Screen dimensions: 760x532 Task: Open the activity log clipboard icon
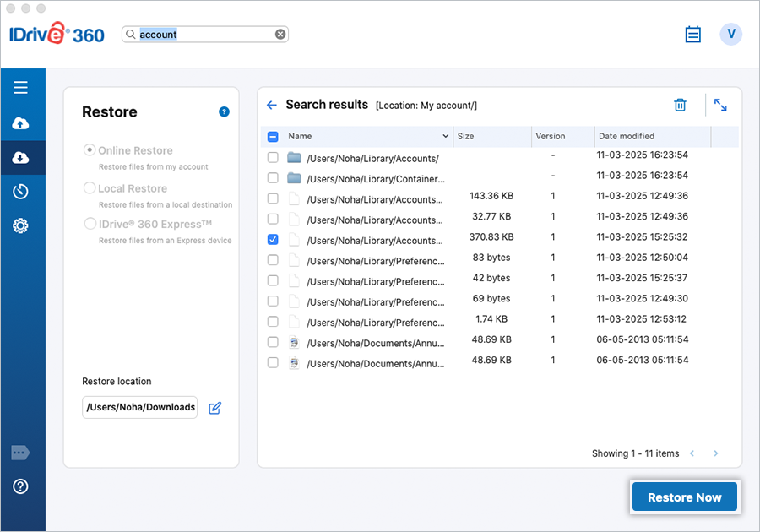[x=693, y=35]
